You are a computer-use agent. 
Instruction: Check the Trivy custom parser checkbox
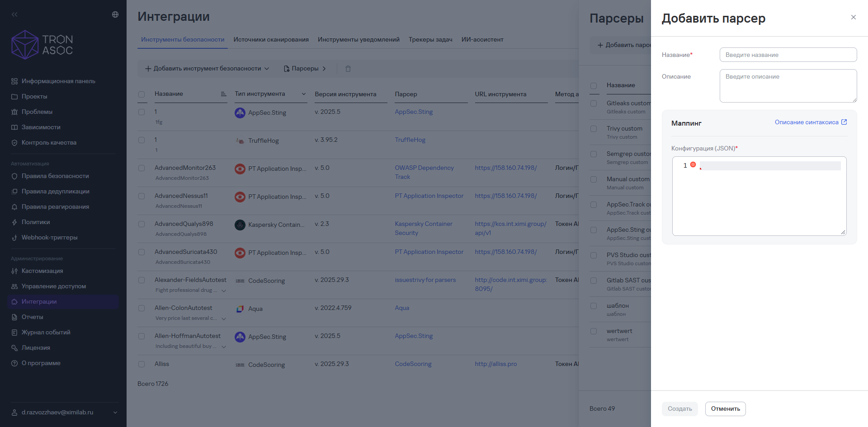click(594, 129)
